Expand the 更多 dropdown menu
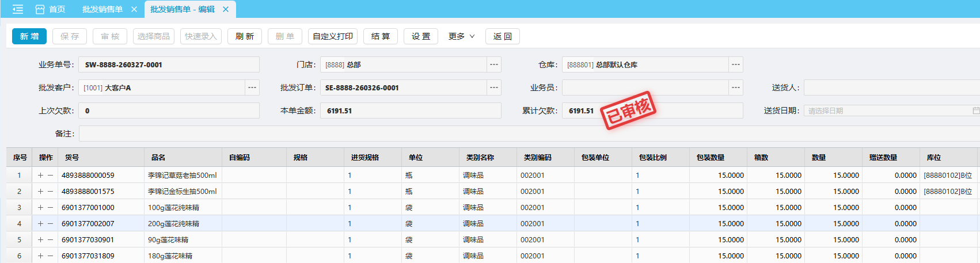This screenshot has width=980, height=263. point(462,36)
